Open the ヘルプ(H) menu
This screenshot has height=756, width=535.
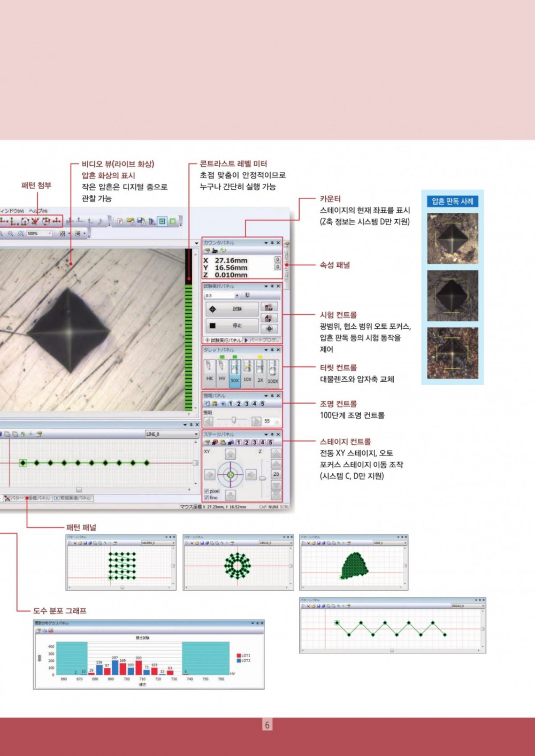click(x=38, y=211)
